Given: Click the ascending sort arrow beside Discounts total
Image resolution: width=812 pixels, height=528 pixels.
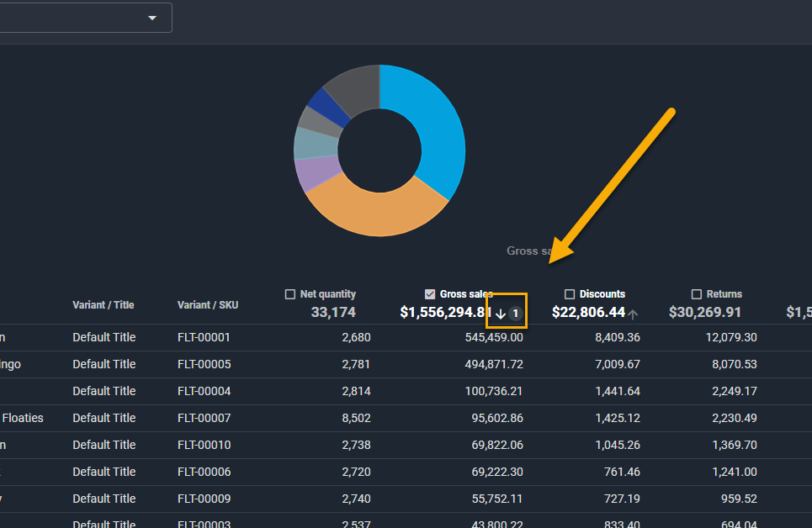Looking at the screenshot, I should coord(633,314).
